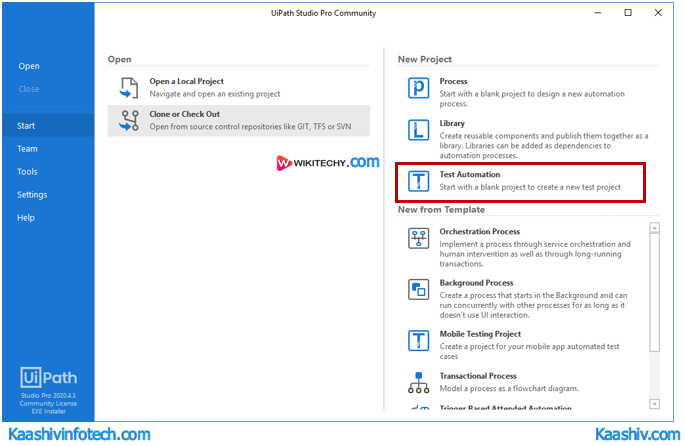Choose the Mobile Testing Project icon
685x446 pixels.
point(419,340)
